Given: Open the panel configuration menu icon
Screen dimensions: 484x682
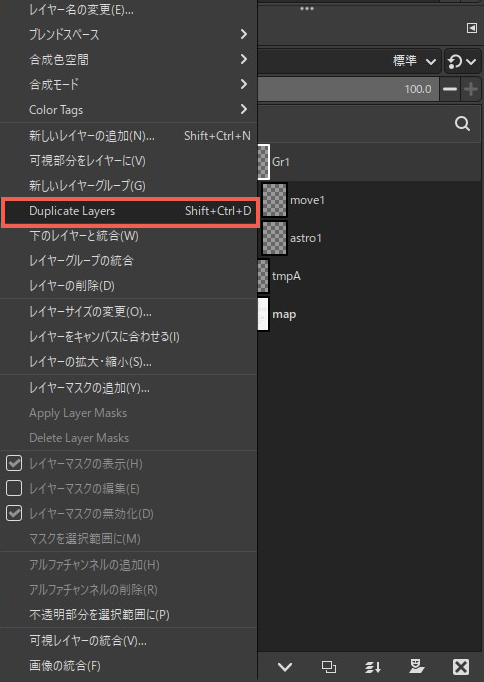Looking at the screenshot, I should point(471,28).
